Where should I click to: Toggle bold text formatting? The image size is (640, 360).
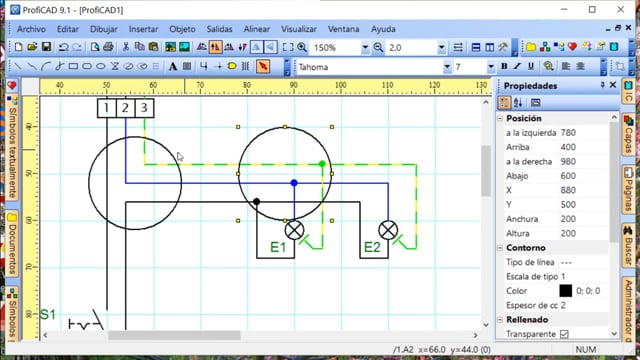point(504,66)
